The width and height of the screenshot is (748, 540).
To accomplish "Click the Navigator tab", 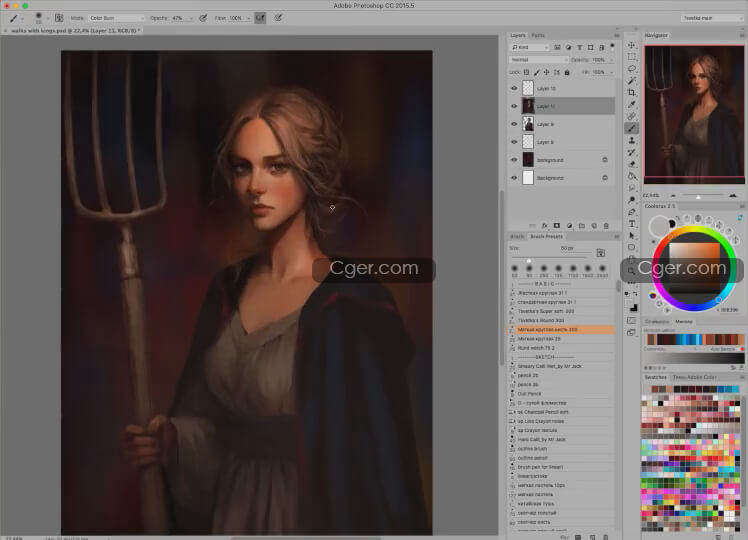I will [x=656, y=35].
